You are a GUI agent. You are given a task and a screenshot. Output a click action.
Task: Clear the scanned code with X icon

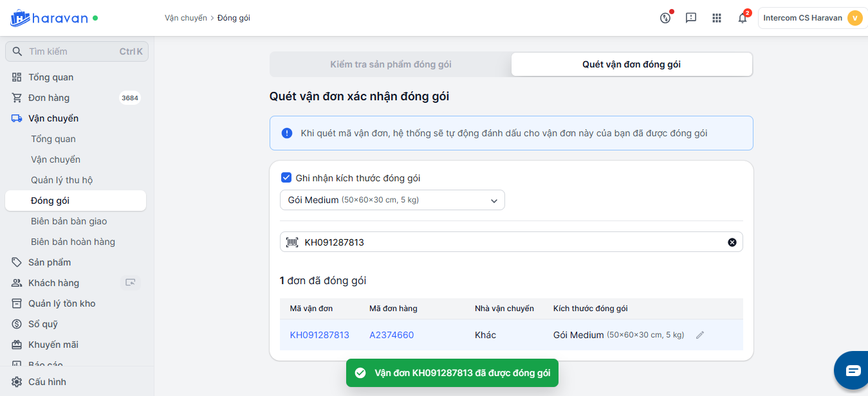pyautogui.click(x=732, y=242)
